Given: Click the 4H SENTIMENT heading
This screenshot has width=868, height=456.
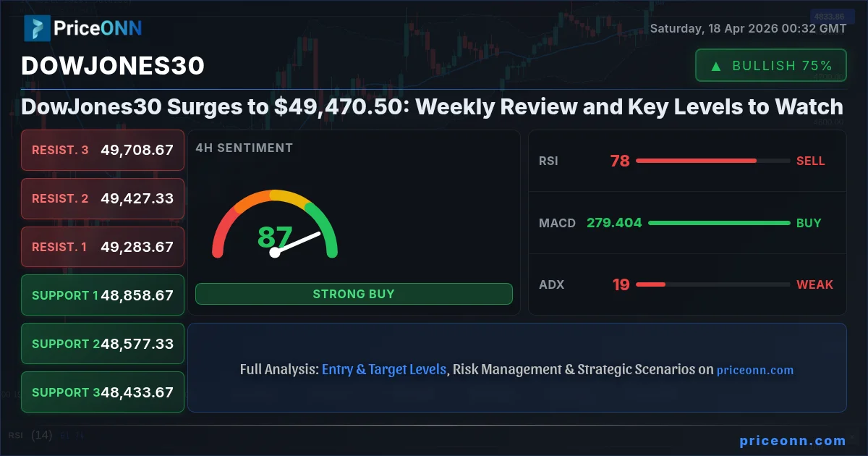Looking at the screenshot, I should (244, 148).
